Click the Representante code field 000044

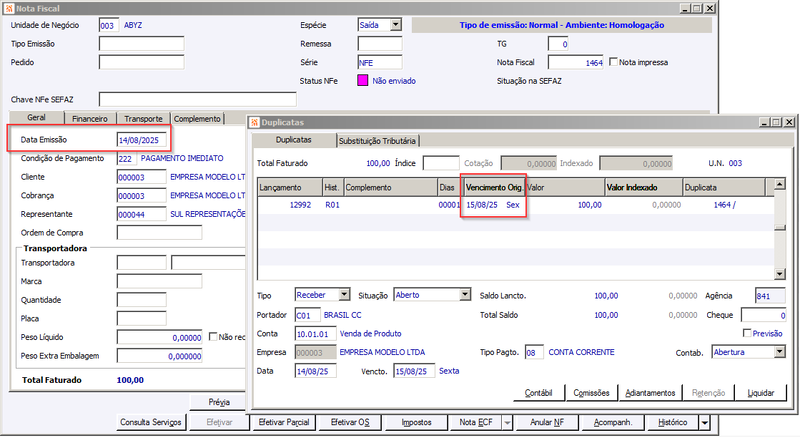click(x=141, y=214)
